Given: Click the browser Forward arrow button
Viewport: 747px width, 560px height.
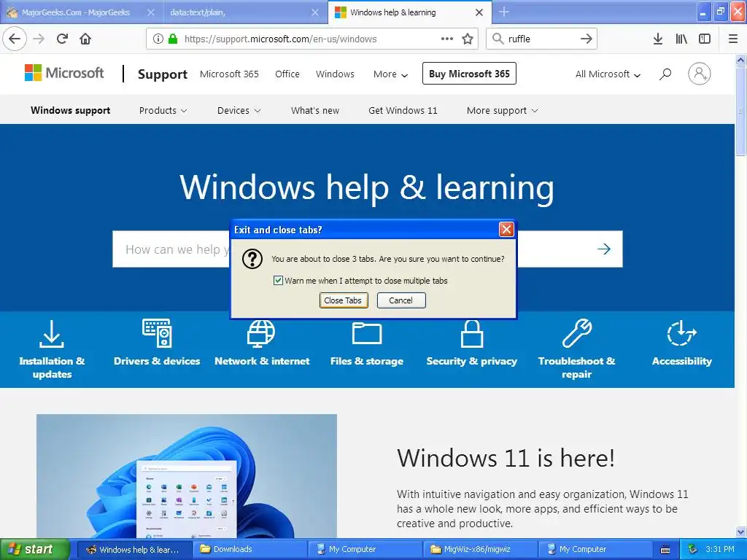Looking at the screenshot, I should 39,39.
